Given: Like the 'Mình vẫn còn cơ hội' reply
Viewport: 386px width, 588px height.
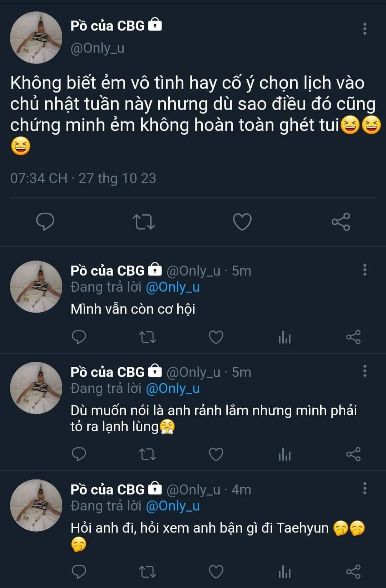Looking at the screenshot, I should pyautogui.click(x=216, y=337).
